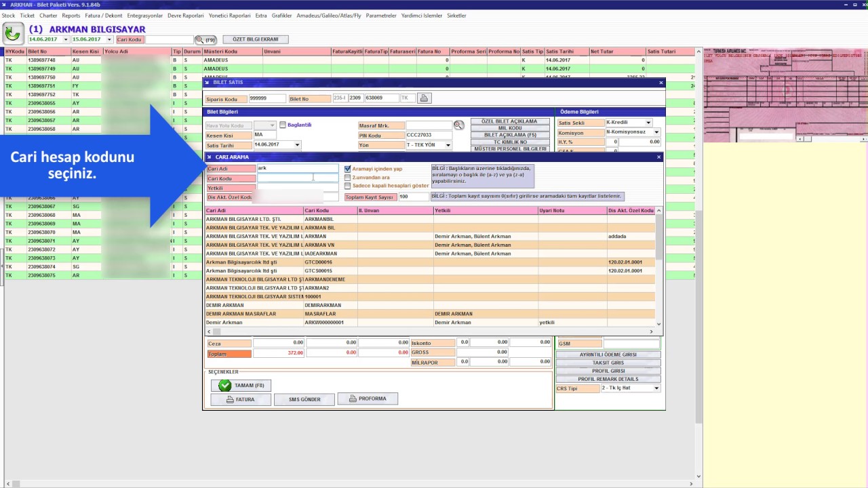Click the TAKSIT GIRIS button

click(x=608, y=363)
